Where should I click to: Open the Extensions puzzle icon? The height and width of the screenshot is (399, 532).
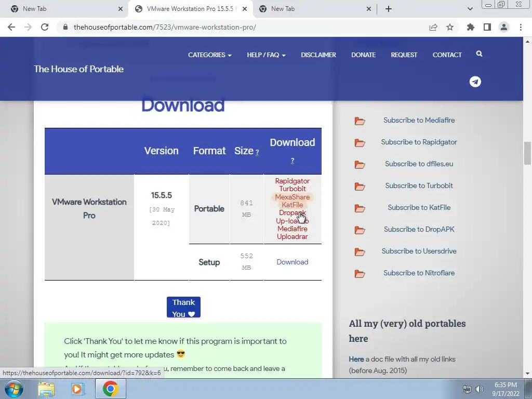(x=471, y=27)
